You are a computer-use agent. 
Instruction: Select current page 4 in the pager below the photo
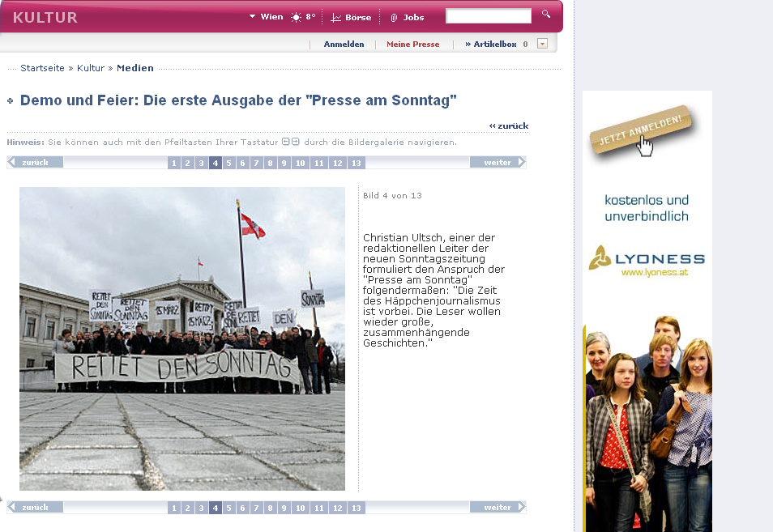click(x=215, y=508)
